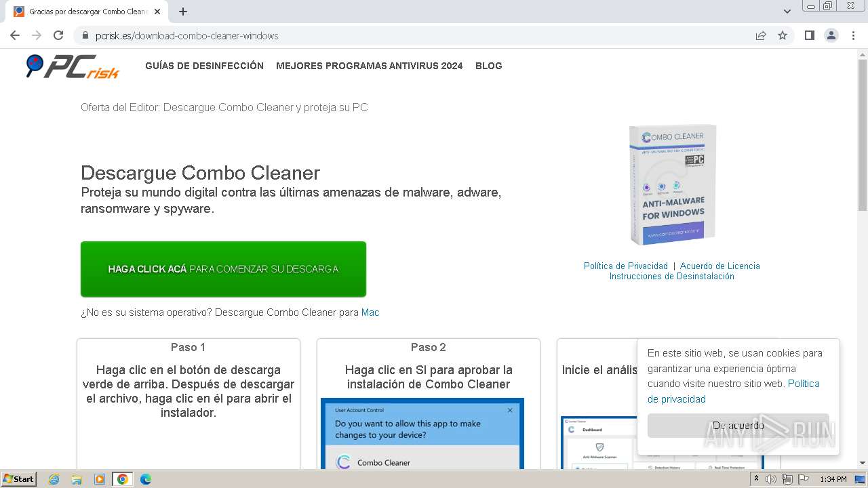The image size is (868, 488).
Task: Open Guías de Desinfección menu
Action: [204, 66]
